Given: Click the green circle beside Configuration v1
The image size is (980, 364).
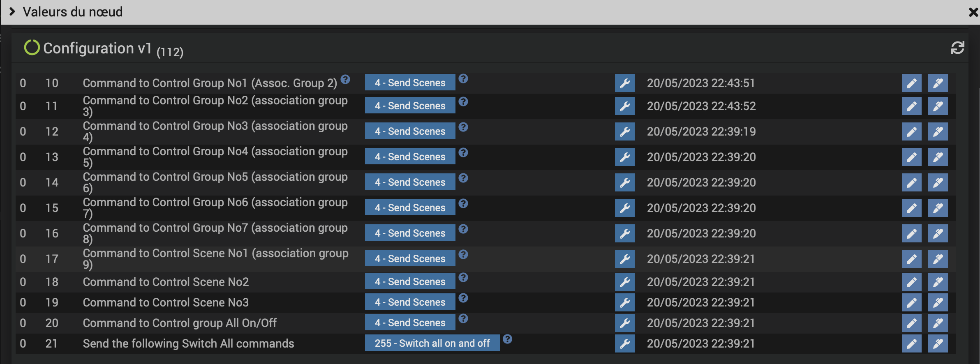Looking at the screenshot, I should (x=32, y=48).
